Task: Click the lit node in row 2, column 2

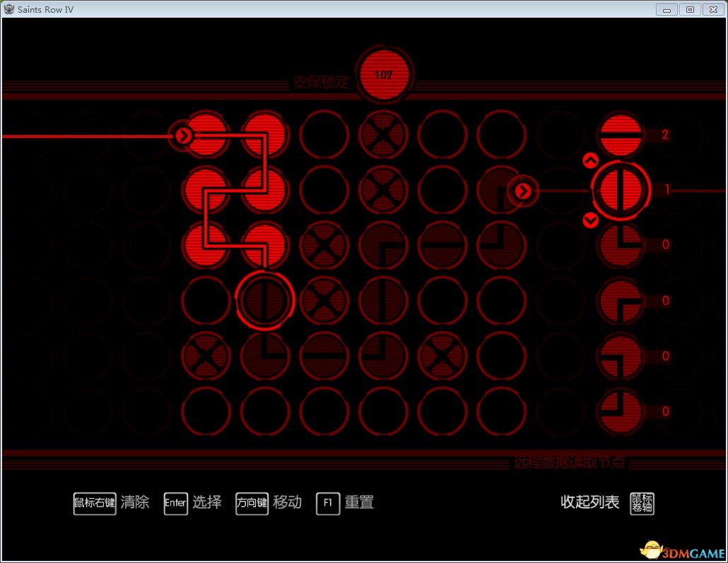Action: click(265, 190)
